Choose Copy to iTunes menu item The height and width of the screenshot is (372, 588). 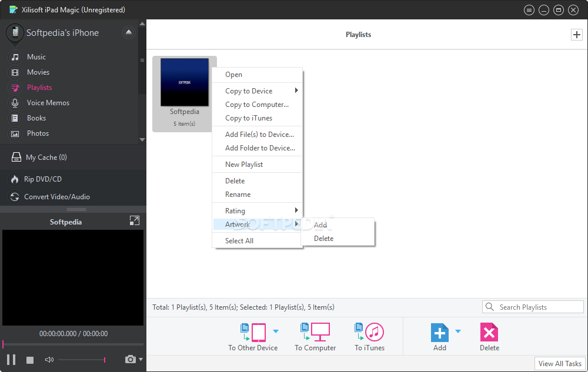point(258,118)
